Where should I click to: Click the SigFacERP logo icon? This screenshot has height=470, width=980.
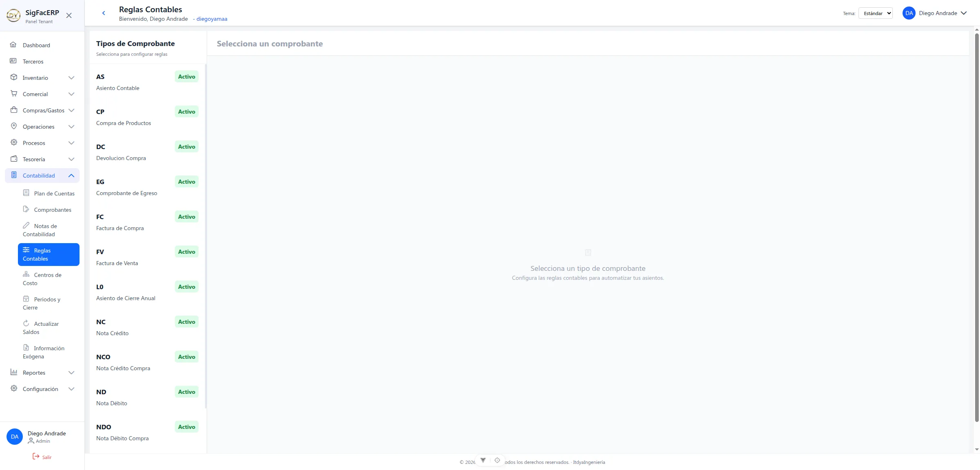click(13, 15)
